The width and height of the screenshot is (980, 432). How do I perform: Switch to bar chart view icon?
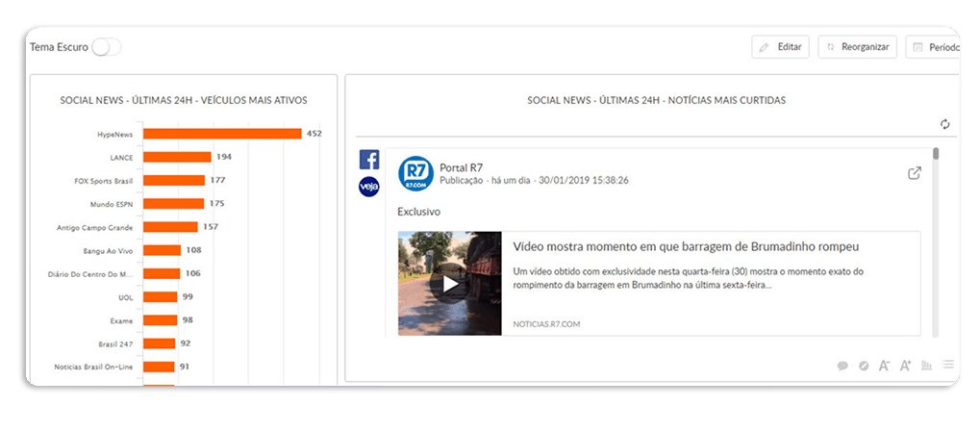[927, 366]
